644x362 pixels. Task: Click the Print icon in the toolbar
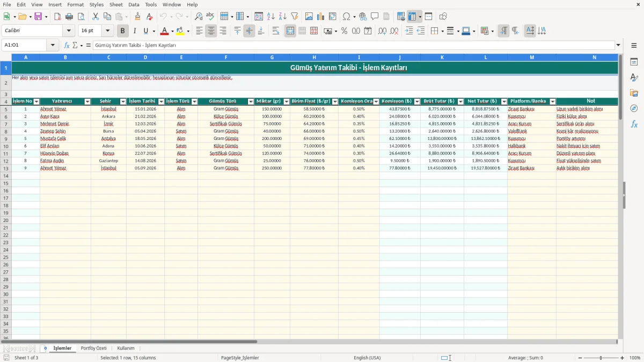69,17
